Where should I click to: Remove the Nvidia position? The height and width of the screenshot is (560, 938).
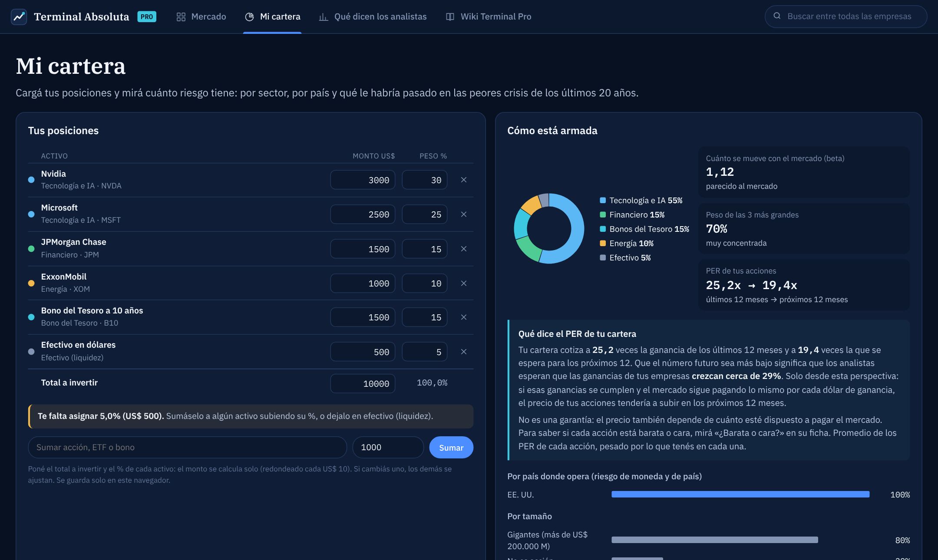click(x=464, y=180)
